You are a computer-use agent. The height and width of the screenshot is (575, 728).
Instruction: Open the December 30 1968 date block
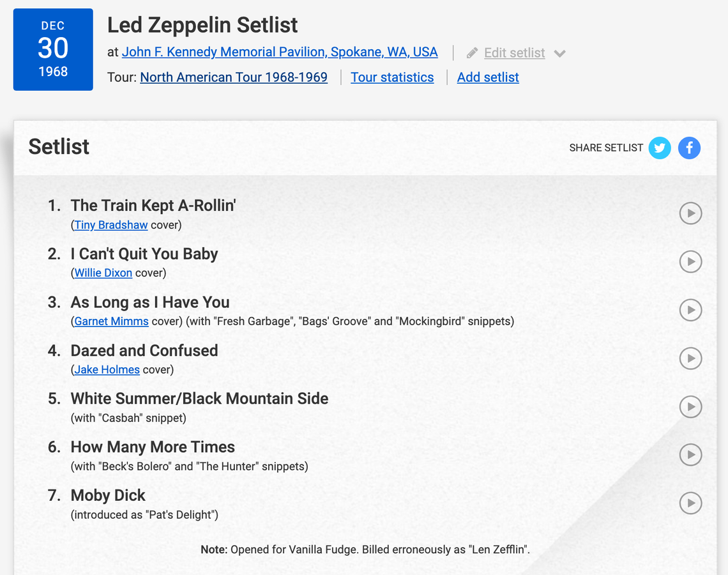pyautogui.click(x=53, y=49)
